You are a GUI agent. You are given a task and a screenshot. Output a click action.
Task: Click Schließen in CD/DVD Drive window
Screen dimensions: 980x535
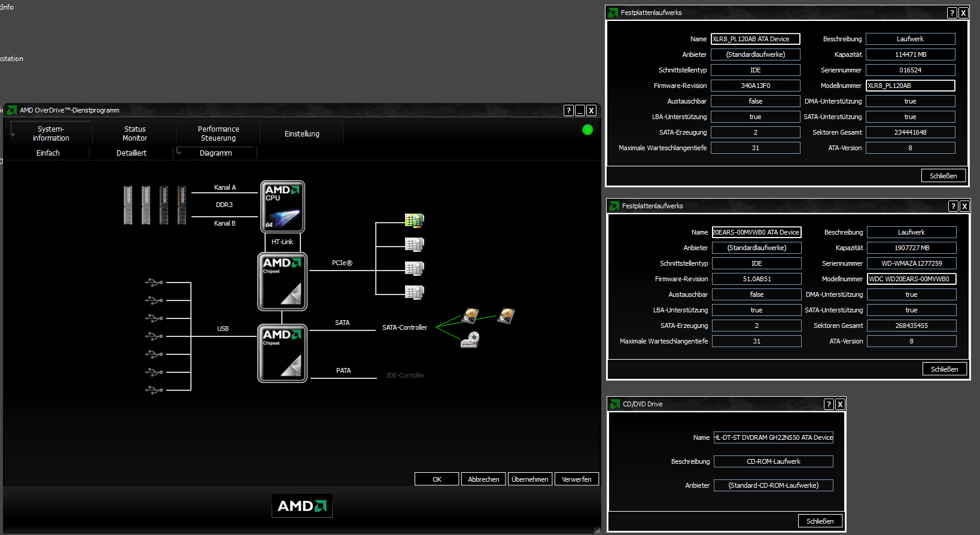coord(820,521)
